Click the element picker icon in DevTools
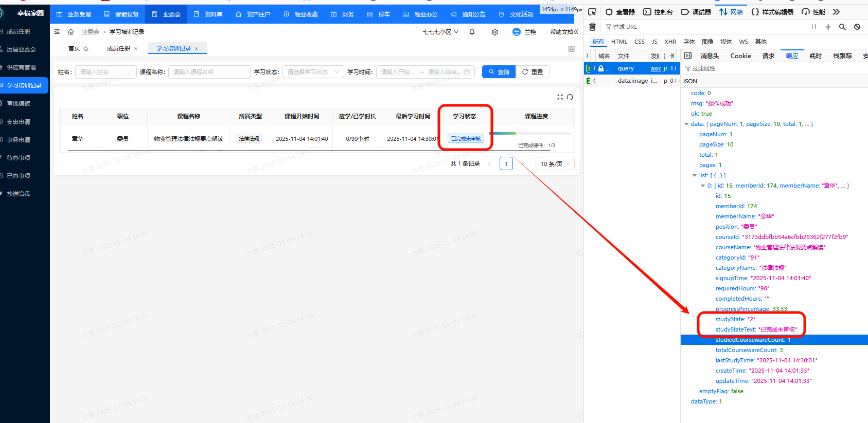This screenshot has width=868, height=423. point(592,12)
